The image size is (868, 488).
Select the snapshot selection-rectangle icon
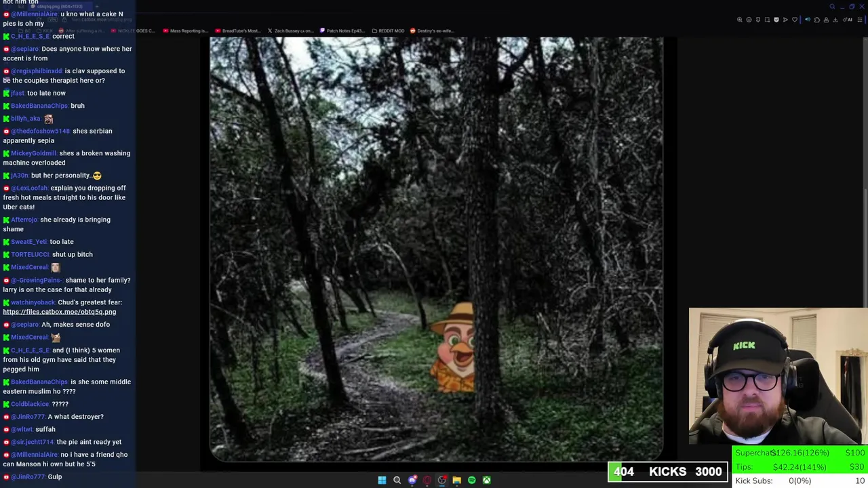click(x=767, y=20)
